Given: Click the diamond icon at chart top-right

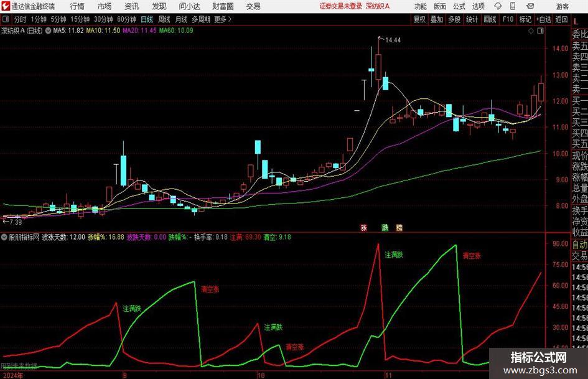Looking at the screenshot, I should pos(531,31).
